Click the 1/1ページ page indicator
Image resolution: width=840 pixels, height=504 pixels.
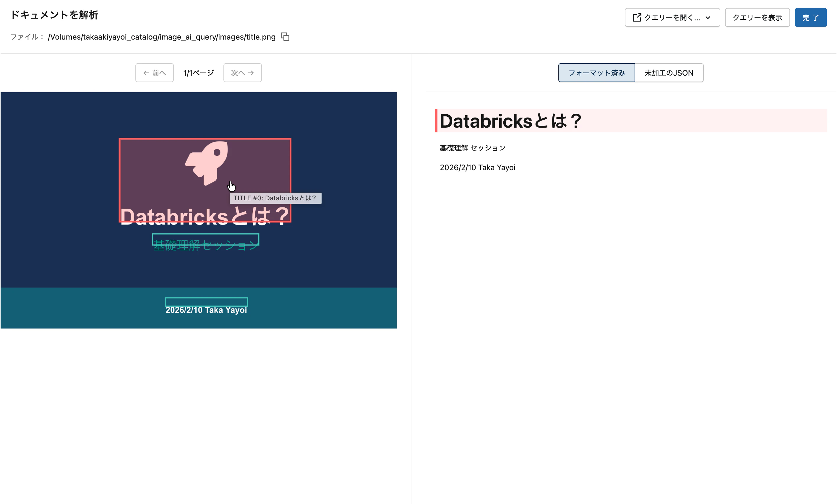point(198,73)
